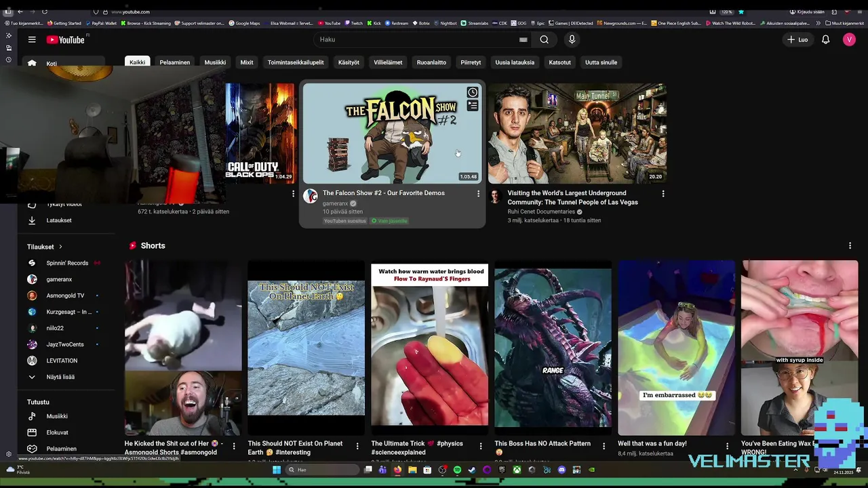Open Spotify from the taskbar
The width and height of the screenshot is (868, 488).
coord(457,470)
